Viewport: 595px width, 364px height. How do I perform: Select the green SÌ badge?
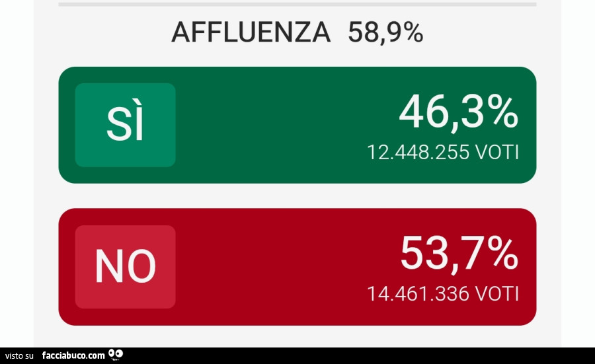[x=125, y=125]
